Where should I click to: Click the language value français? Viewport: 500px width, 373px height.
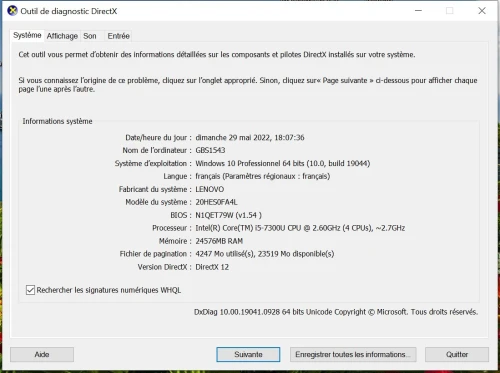(x=263, y=176)
